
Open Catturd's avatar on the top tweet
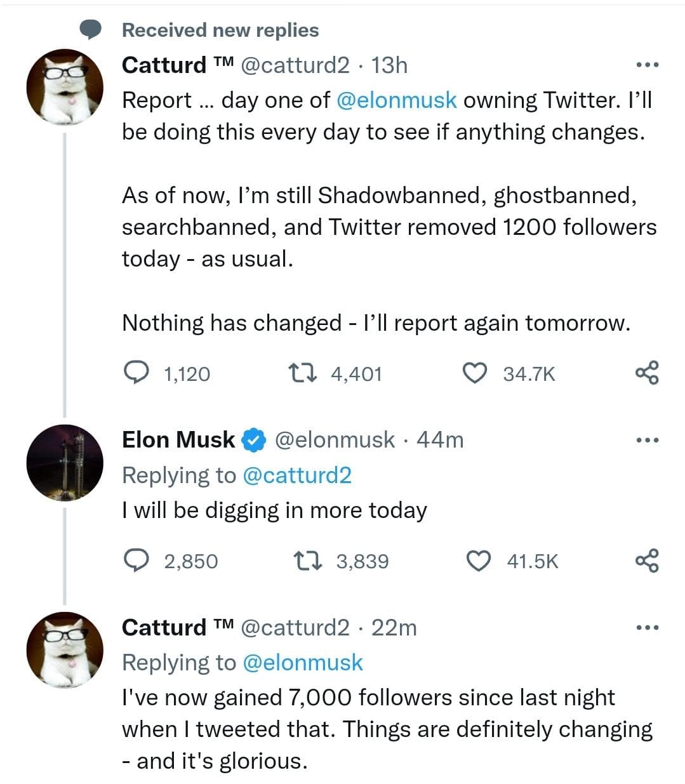(65, 87)
